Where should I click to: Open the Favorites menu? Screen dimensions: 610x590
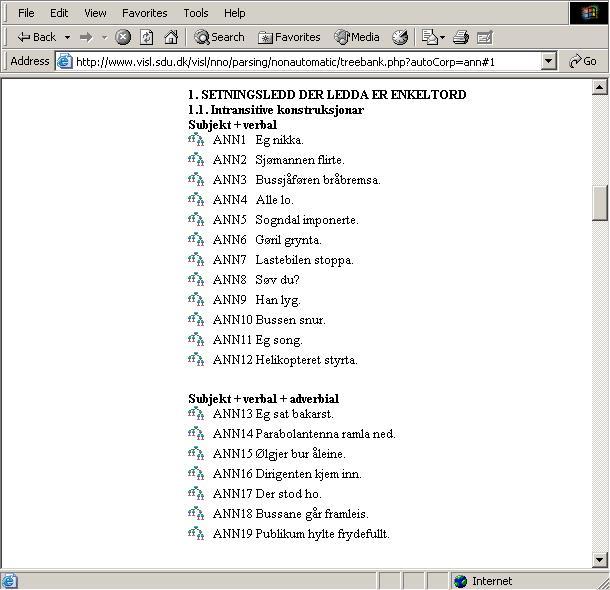144,13
